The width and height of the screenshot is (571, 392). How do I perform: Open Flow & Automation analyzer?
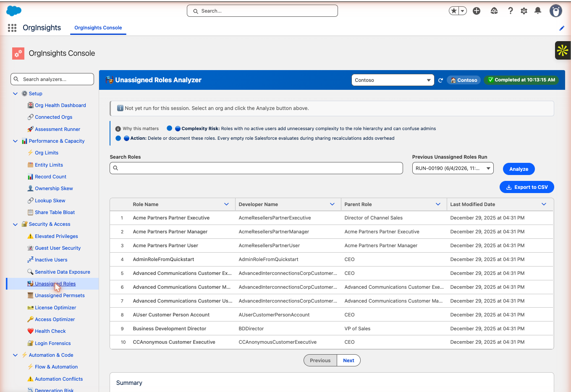coord(56,367)
